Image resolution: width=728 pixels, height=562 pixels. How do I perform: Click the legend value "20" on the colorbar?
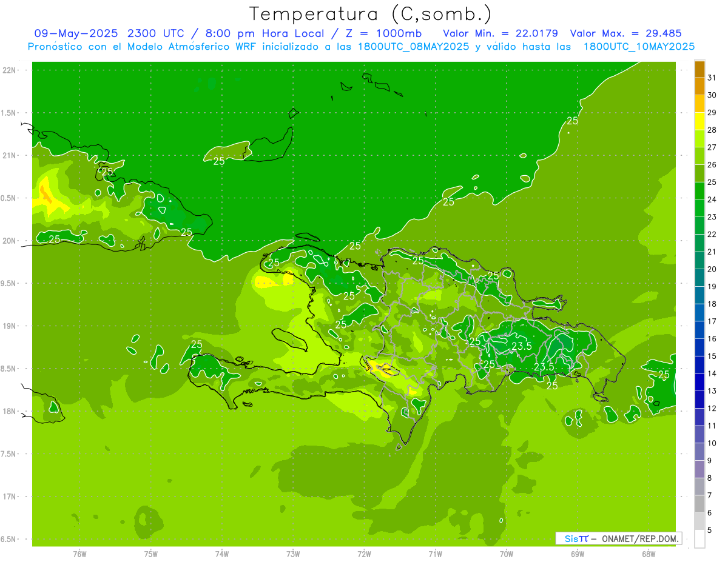(x=712, y=269)
